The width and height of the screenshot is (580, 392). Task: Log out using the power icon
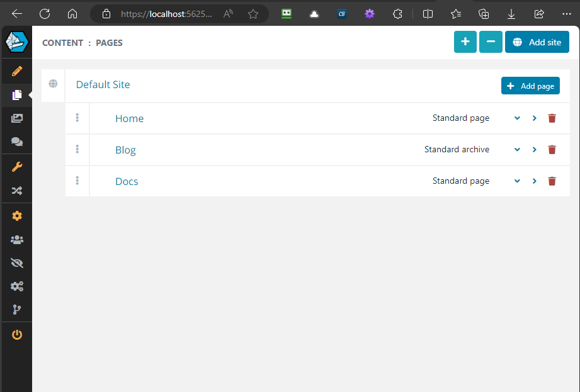pos(16,334)
